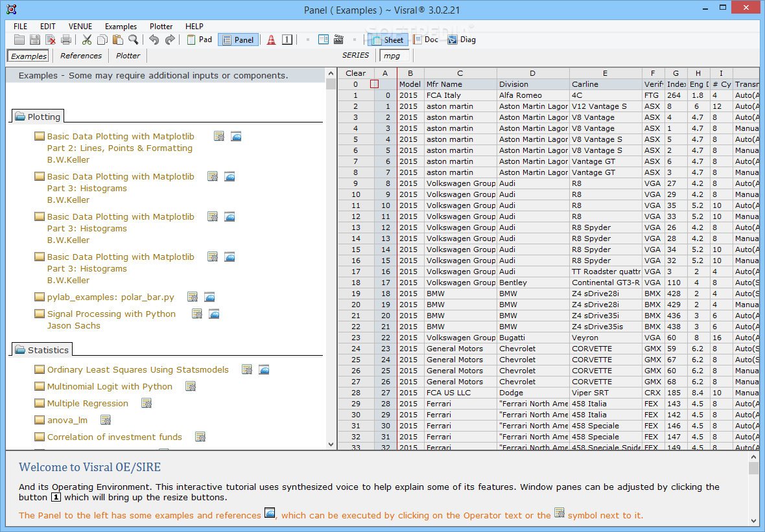This screenshot has width=765, height=532.
Task: Switch to the References tab
Action: click(x=81, y=56)
